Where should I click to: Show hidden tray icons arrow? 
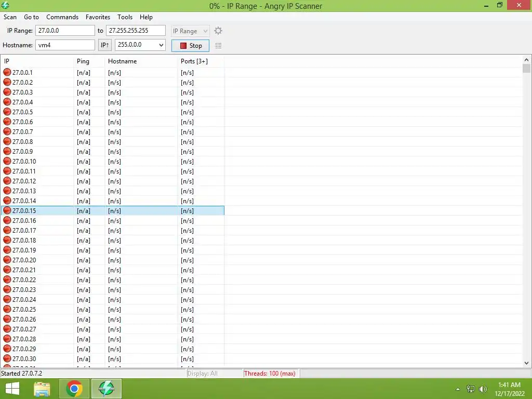click(458, 389)
